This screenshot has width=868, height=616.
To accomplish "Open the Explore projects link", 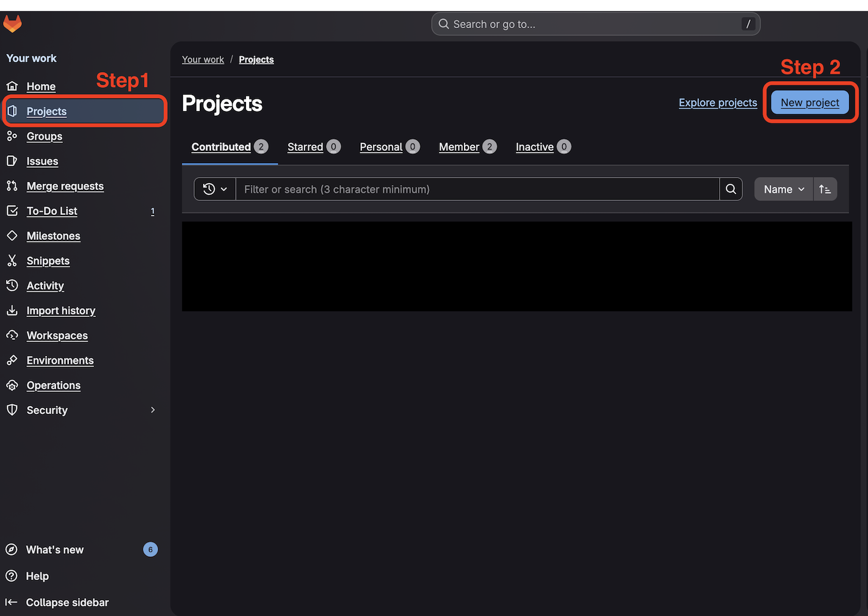I will click(718, 103).
